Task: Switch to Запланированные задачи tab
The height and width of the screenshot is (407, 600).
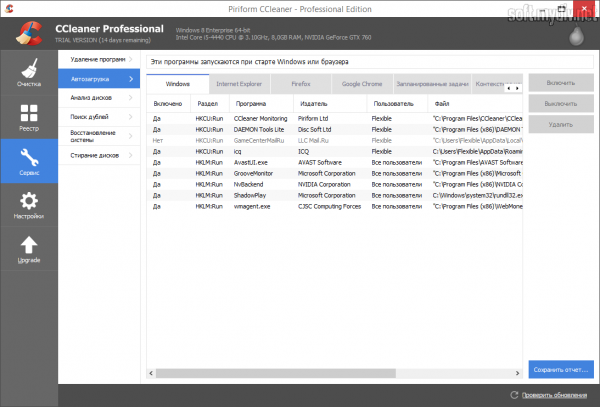Action: click(432, 84)
